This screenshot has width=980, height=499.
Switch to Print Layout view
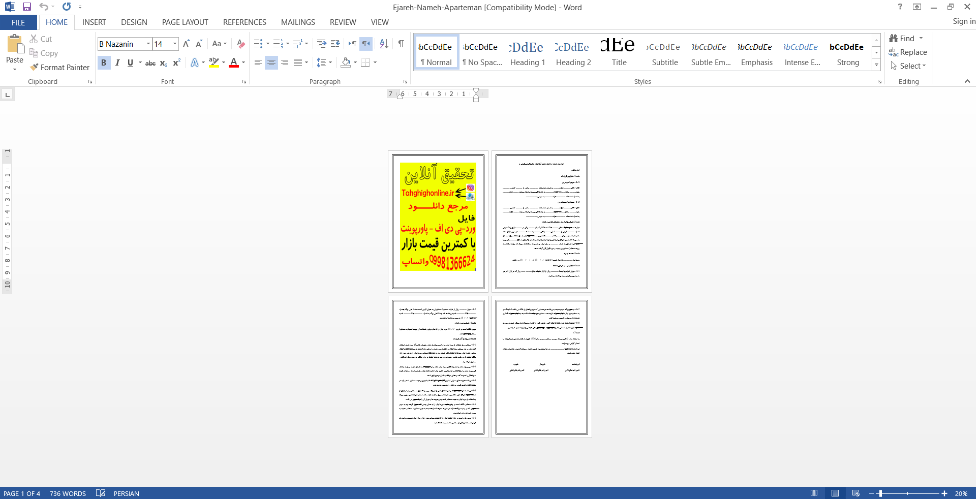click(x=835, y=493)
